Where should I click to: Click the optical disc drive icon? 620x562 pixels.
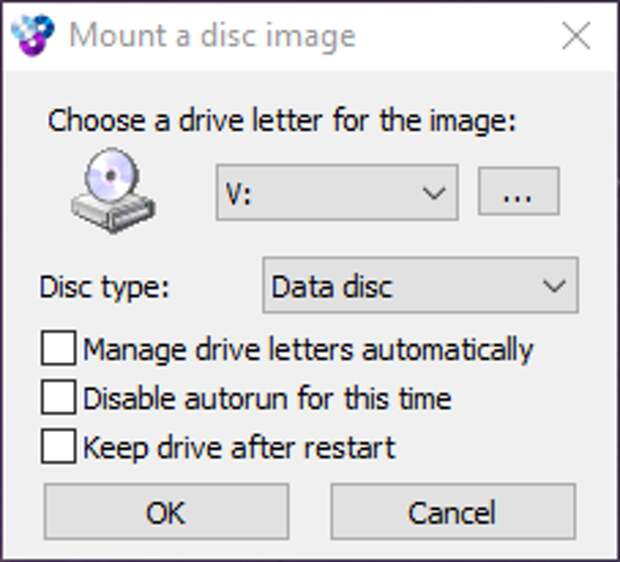113,190
